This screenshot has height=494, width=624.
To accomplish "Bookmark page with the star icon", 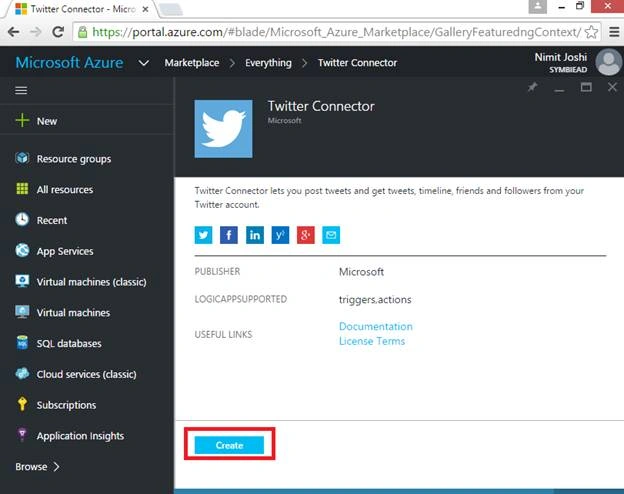I will point(591,32).
